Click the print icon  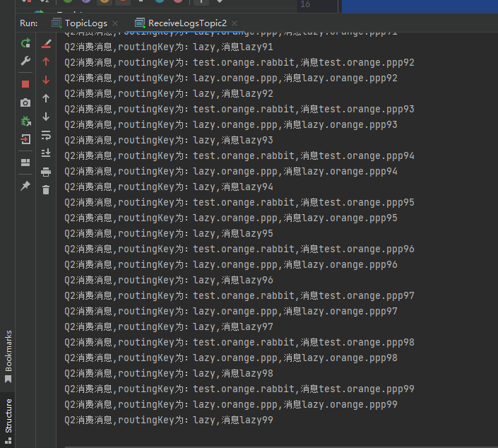46,172
